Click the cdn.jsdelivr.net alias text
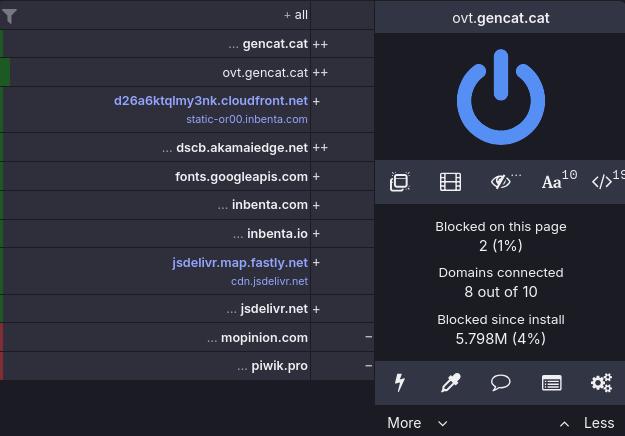The width and height of the screenshot is (625, 436). pos(269,281)
